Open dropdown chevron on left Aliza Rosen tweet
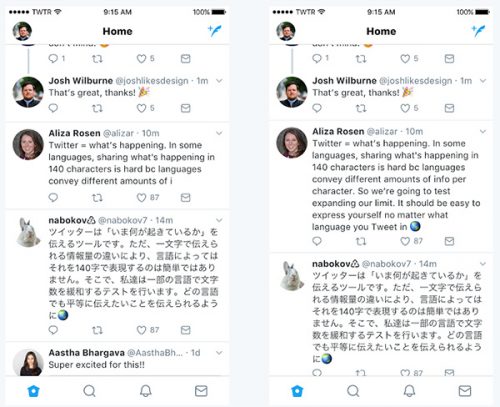Screen dimensions: 500x407 pyautogui.click(x=219, y=133)
